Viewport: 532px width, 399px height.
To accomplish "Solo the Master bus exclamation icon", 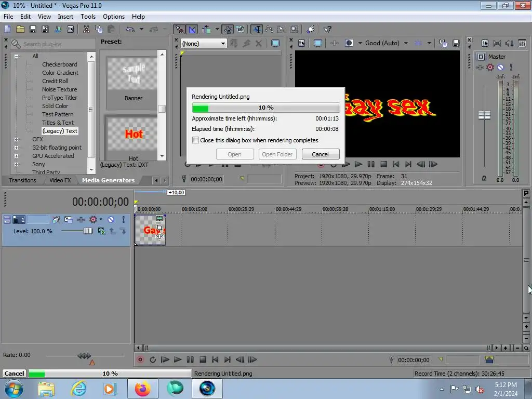I will click(x=511, y=67).
